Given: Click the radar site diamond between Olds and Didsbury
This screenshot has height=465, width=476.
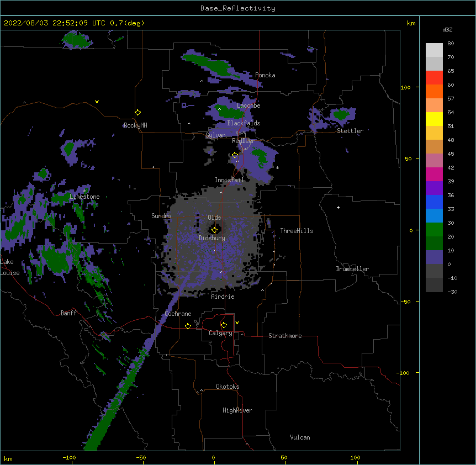Looking at the screenshot, I should [215, 230].
